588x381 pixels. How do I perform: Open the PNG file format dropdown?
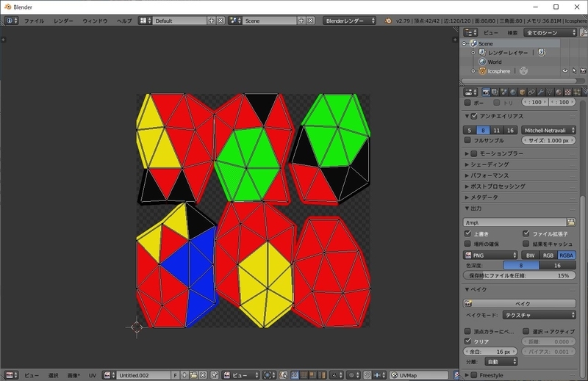pos(490,255)
